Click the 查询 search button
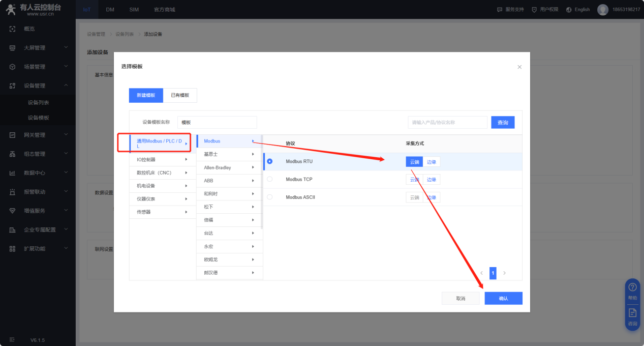The image size is (644, 346). tap(502, 123)
